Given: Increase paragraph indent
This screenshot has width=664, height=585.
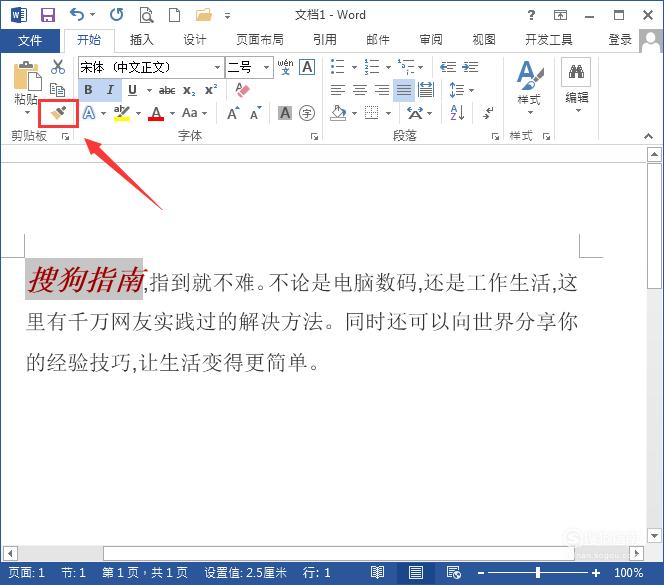Looking at the screenshot, I should (470, 67).
